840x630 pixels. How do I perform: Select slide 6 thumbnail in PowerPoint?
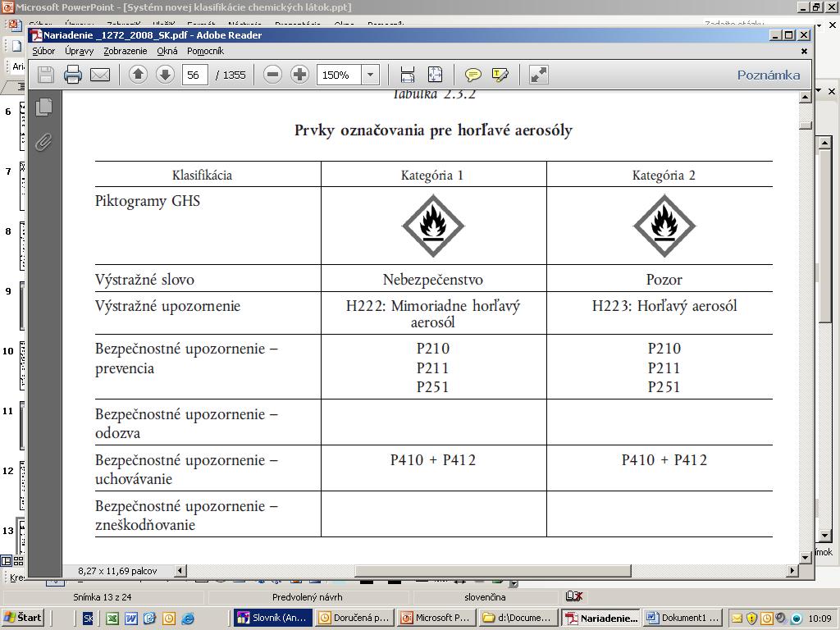tap(22, 126)
